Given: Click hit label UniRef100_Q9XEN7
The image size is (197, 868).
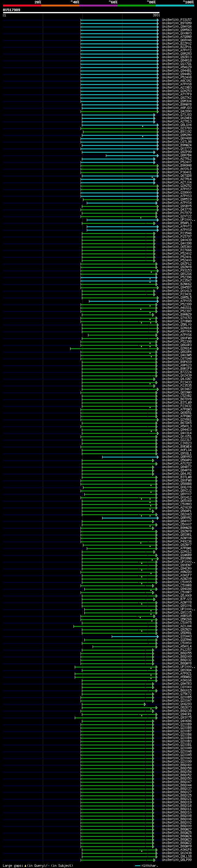Looking at the screenshot, I should pos(176,565).
